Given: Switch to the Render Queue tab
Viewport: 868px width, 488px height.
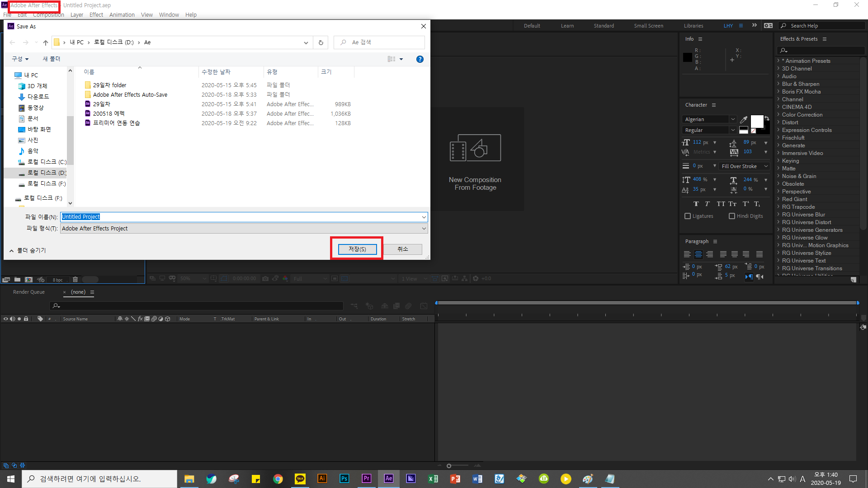Looking at the screenshot, I should click(x=29, y=292).
